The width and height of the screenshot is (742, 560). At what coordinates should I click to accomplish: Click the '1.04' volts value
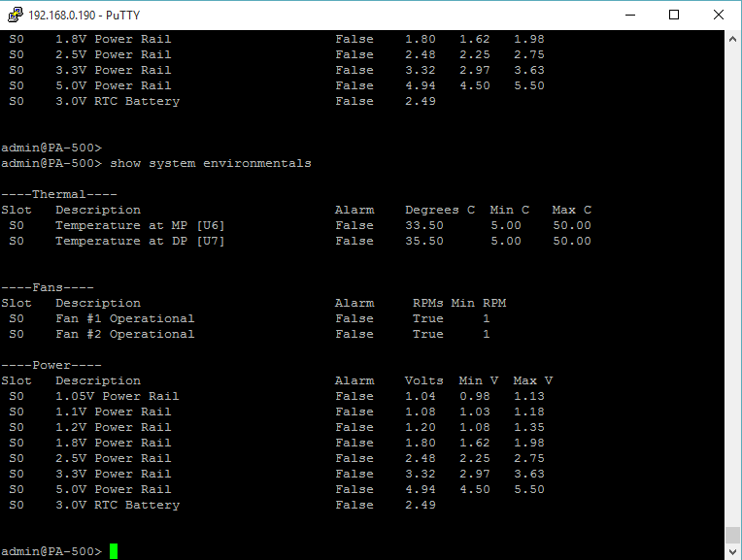[421, 396]
